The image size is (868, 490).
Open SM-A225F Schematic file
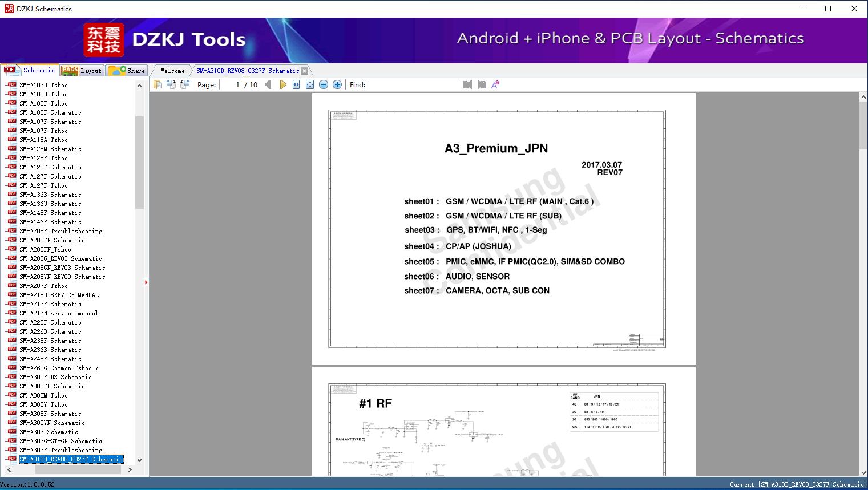(50, 322)
